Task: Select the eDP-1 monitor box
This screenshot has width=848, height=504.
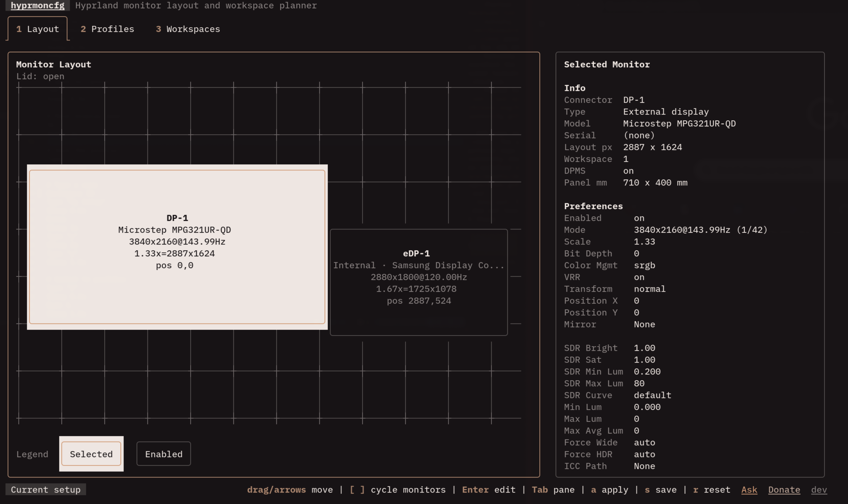Action: point(419,282)
